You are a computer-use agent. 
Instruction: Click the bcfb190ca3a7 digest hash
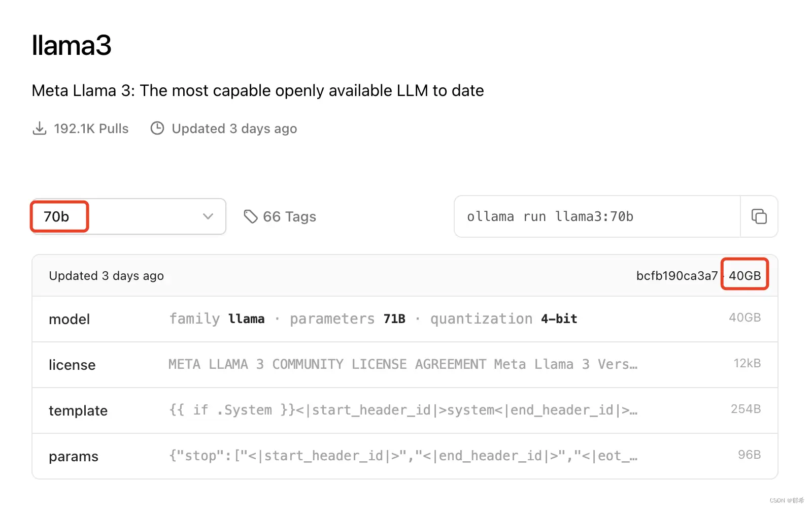coord(677,276)
